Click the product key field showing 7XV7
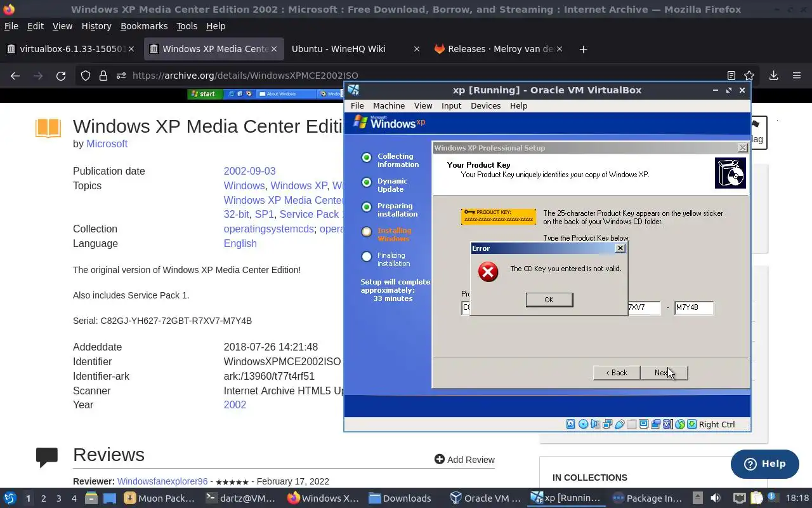The image size is (812, 508). [x=644, y=308]
